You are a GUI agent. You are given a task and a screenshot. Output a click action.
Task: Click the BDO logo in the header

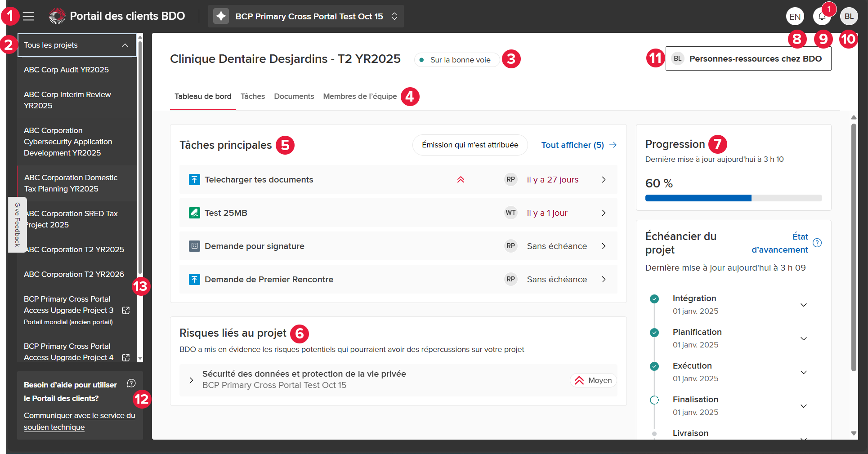click(x=57, y=16)
